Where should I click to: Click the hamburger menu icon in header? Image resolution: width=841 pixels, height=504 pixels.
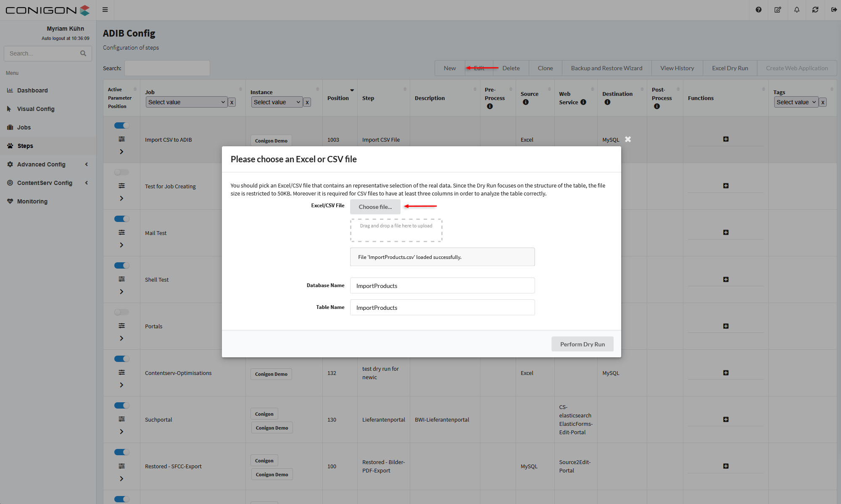coord(105,10)
